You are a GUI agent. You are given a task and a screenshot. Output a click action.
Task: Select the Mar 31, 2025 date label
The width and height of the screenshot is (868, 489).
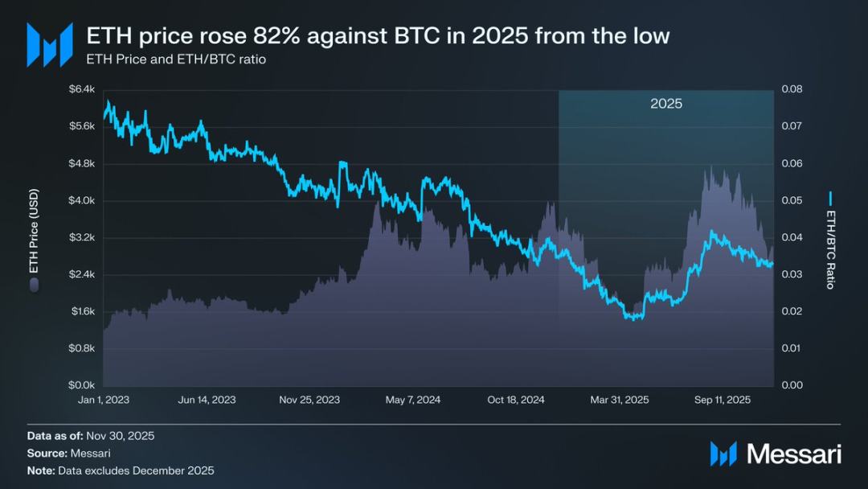(620, 400)
